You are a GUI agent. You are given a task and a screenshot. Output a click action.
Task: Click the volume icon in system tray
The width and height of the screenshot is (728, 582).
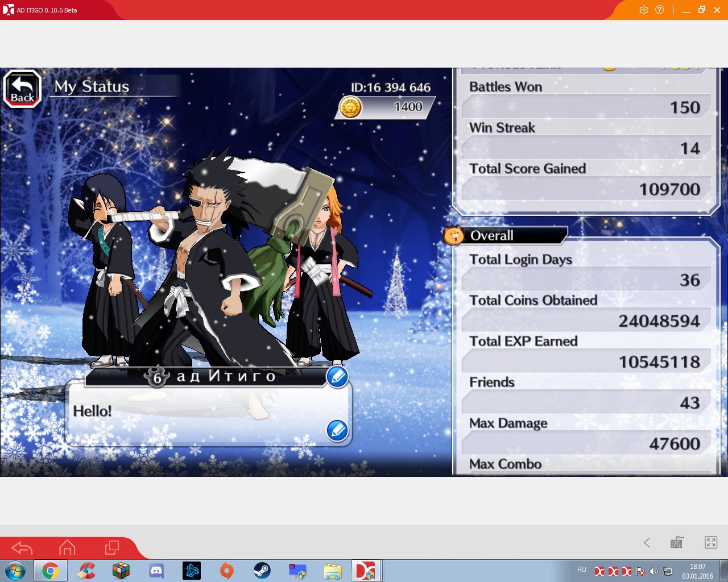[x=654, y=571]
